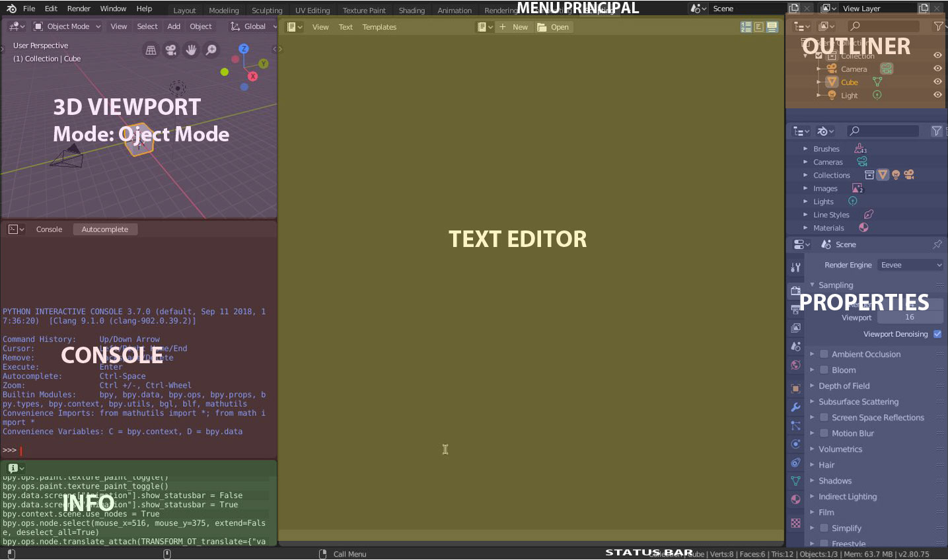Expand the Shadows panel
The image size is (948, 560).
tap(835, 481)
